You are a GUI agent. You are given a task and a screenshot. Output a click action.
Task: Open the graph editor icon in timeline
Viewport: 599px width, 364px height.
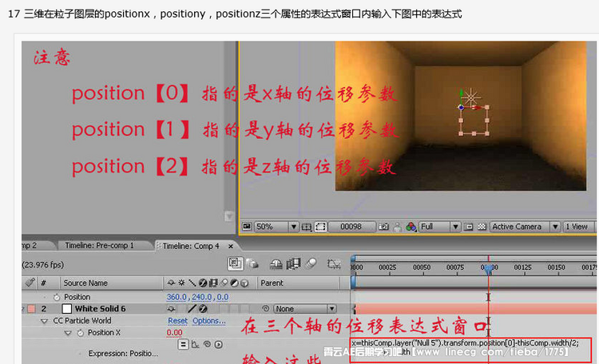pyautogui.click(x=334, y=263)
